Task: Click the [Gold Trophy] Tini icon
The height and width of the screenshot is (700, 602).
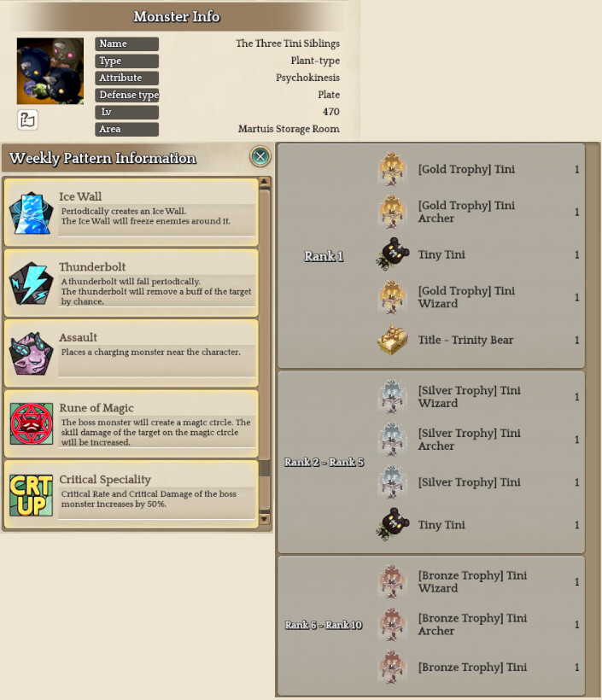Action: point(392,169)
